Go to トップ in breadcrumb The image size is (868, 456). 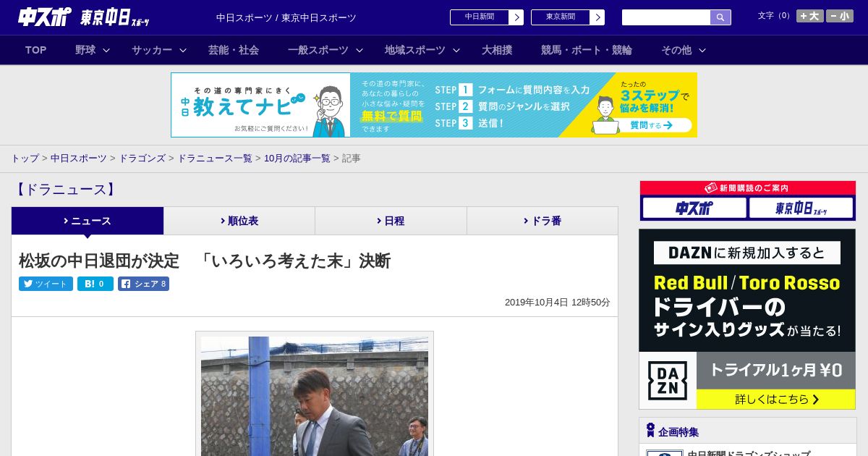coord(25,158)
